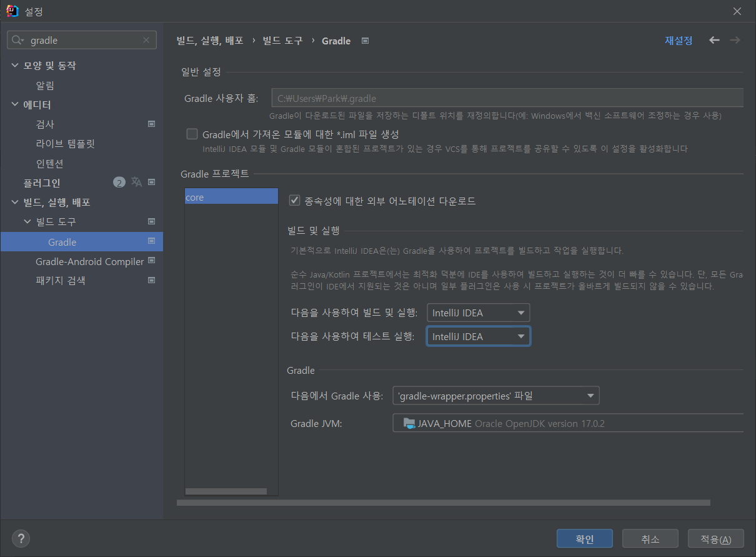Click the IntelliJ IDEA app icon in title bar
This screenshot has height=557, width=756.
12,11
